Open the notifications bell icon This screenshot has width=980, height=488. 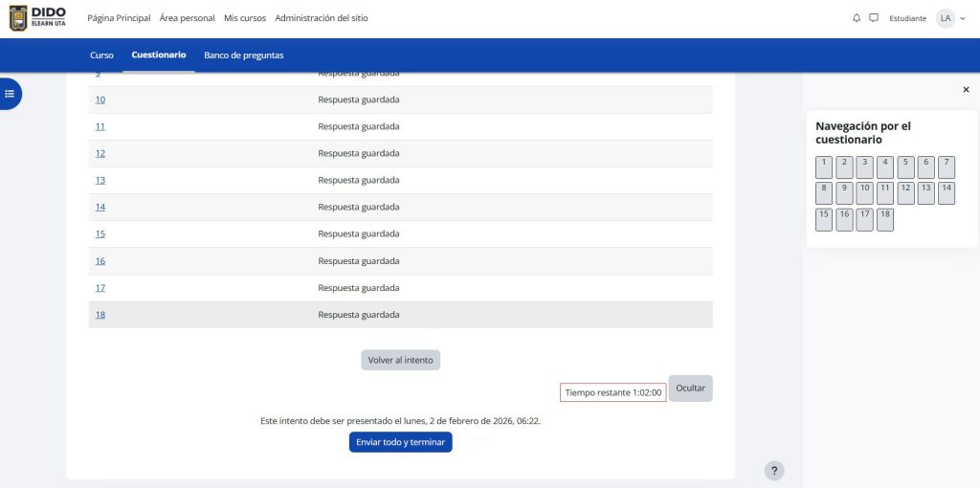point(857,18)
